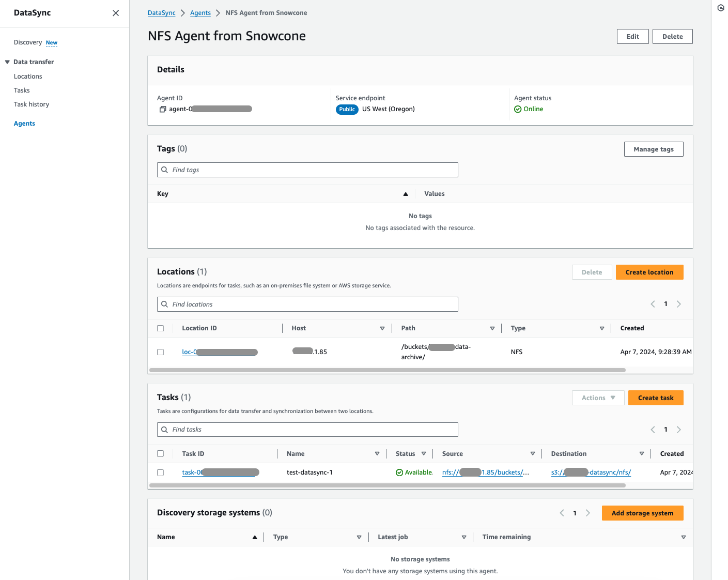728x580 pixels.
Task: Click the Create task button
Action: tap(656, 398)
